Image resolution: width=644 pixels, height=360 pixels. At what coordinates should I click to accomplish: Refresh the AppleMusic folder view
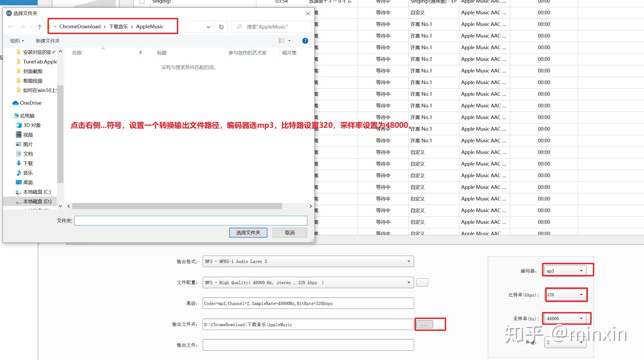click(x=221, y=26)
